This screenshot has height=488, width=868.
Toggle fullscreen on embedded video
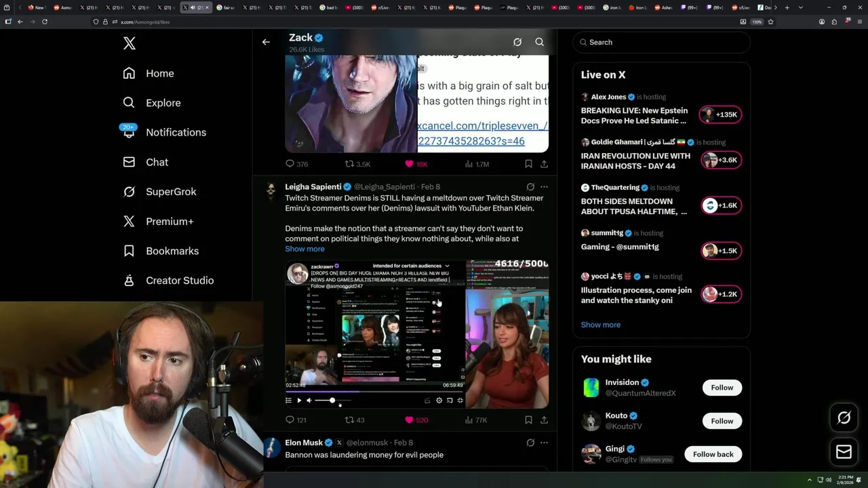(460, 401)
